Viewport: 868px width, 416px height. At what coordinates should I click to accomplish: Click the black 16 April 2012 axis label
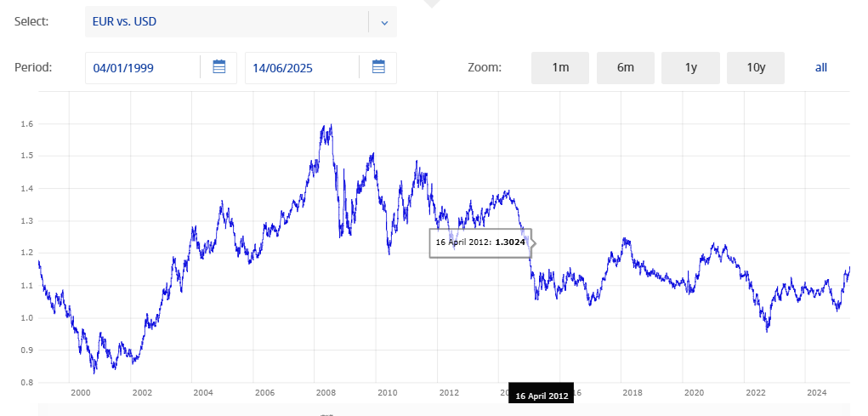542,396
